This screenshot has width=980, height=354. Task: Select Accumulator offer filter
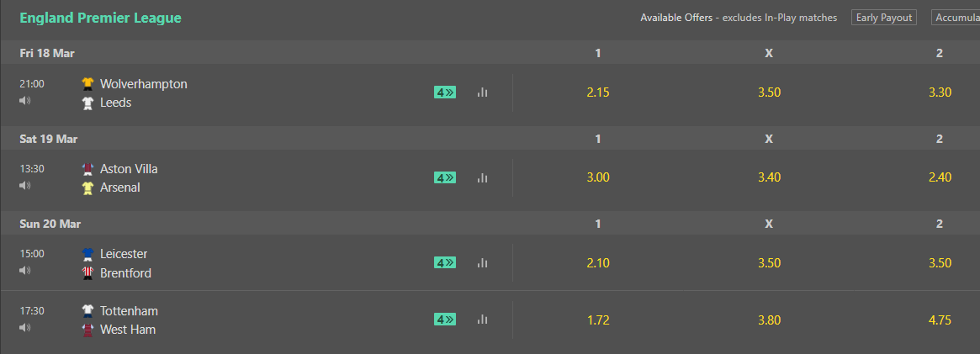pyautogui.click(x=956, y=18)
